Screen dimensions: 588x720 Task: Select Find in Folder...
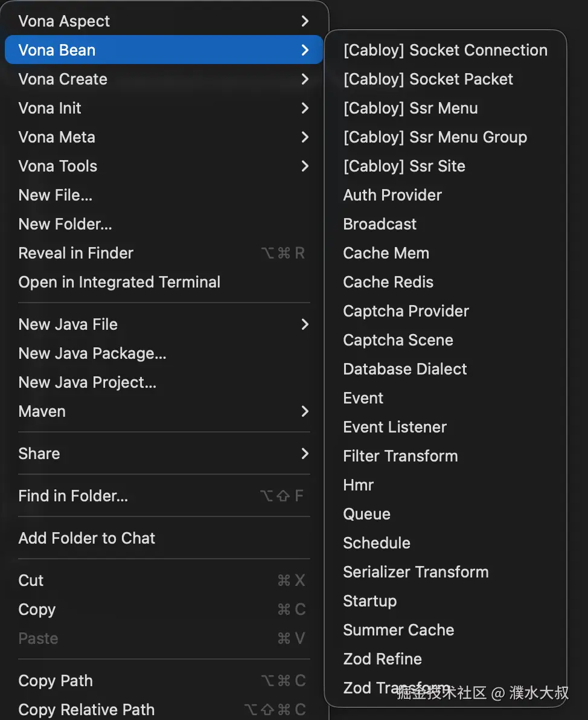tap(72, 495)
